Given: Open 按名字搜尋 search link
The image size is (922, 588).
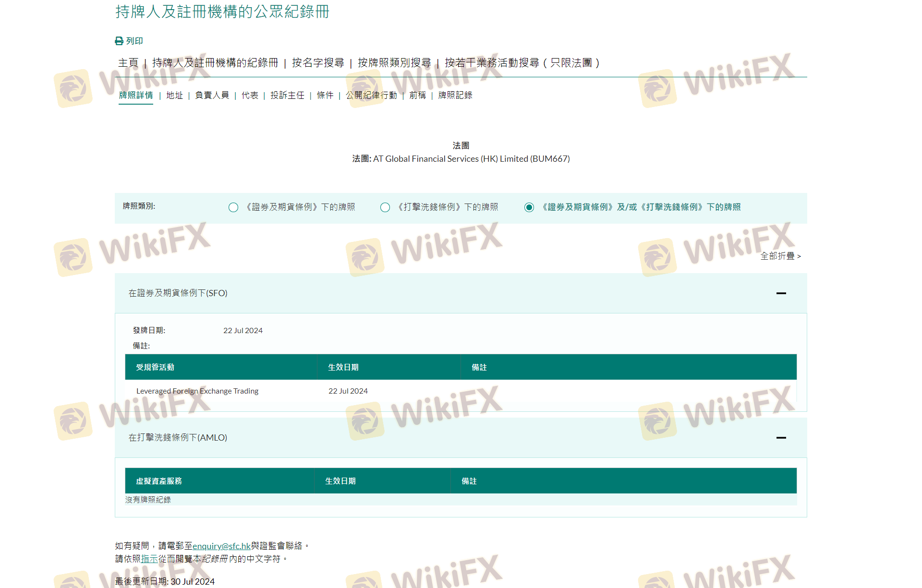Looking at the screenshot, I should click(318, 63).
